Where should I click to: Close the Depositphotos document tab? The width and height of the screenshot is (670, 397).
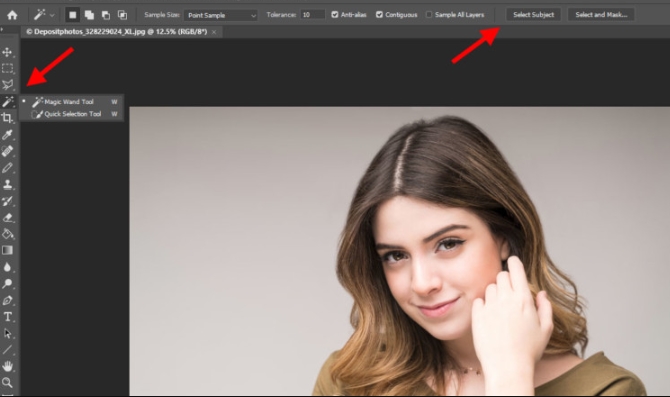[214, 32]
